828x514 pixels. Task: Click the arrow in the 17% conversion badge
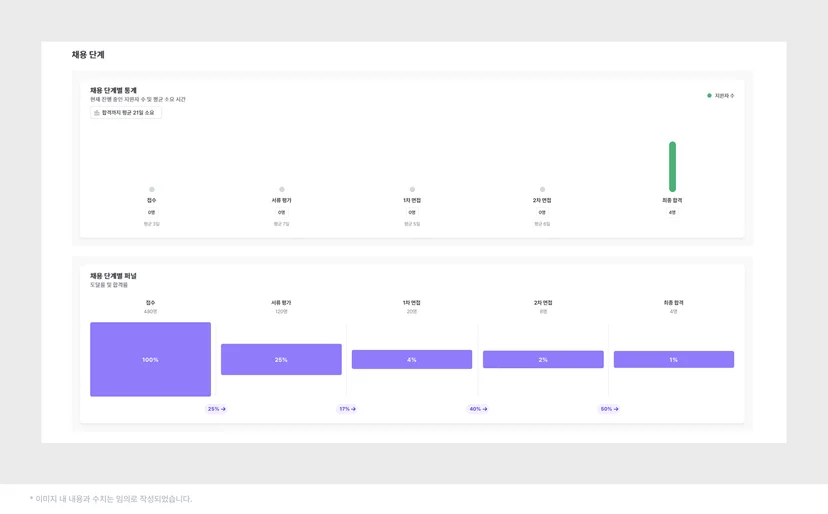click(x=353, y=409)
